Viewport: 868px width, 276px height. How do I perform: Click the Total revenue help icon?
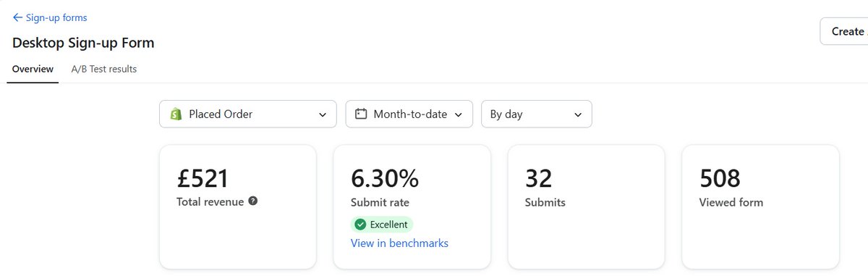(252, 201)
